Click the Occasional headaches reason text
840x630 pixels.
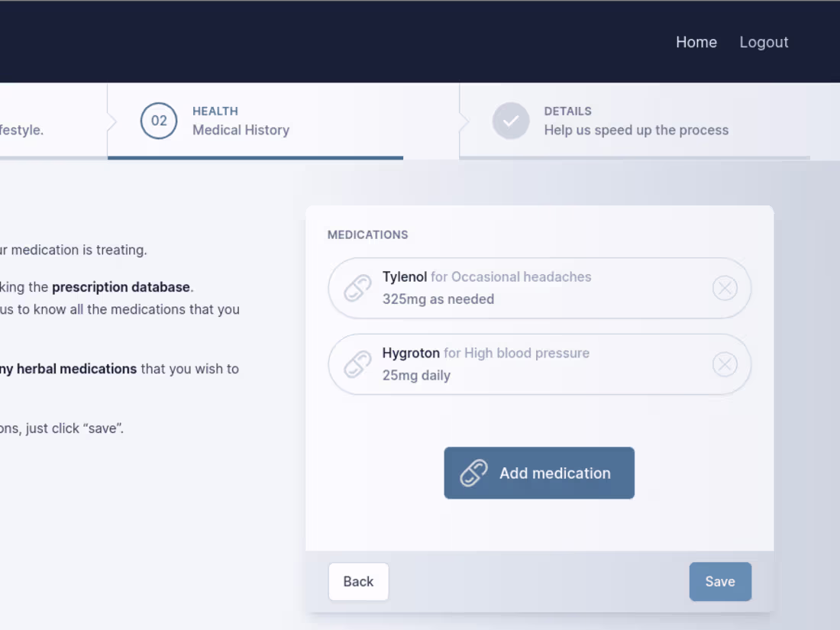[520, 276]
